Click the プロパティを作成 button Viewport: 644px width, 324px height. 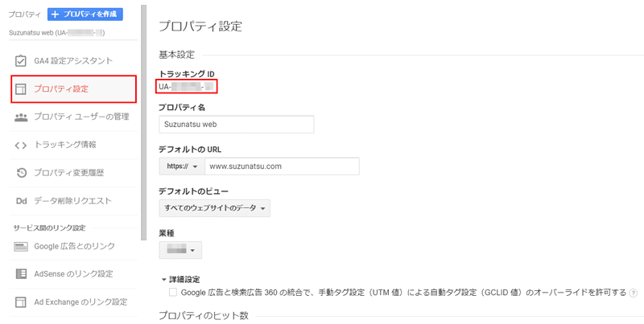(x=85, y=14)
